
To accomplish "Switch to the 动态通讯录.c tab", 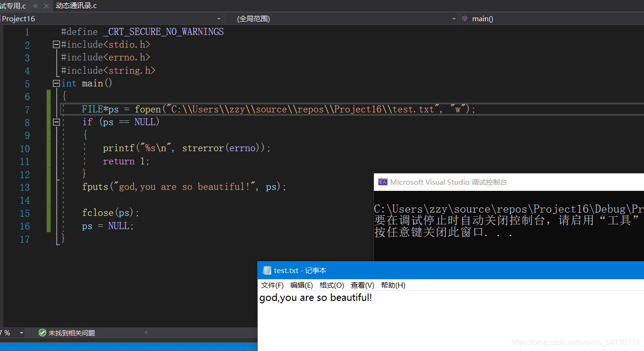I will (x=76, y=6).
